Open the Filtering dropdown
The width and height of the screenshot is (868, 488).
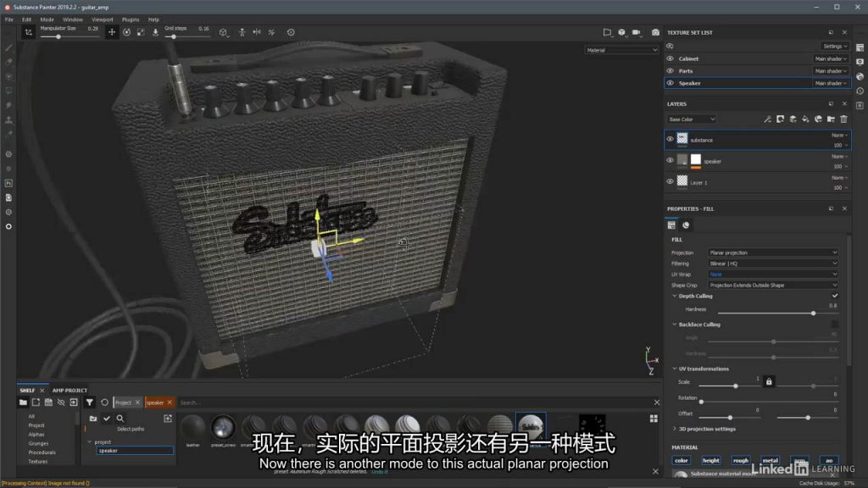773,264
